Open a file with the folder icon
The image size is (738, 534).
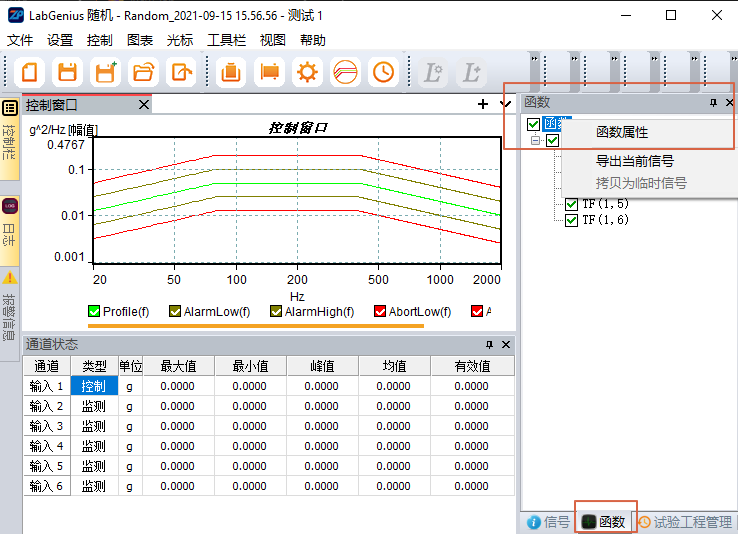143,72
